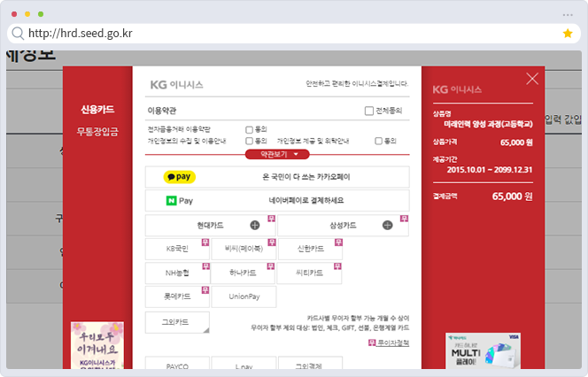The height and width of the screenshot is (377, 588).
Task: Select 씨티카드 card
Action: tap(309, 273)
